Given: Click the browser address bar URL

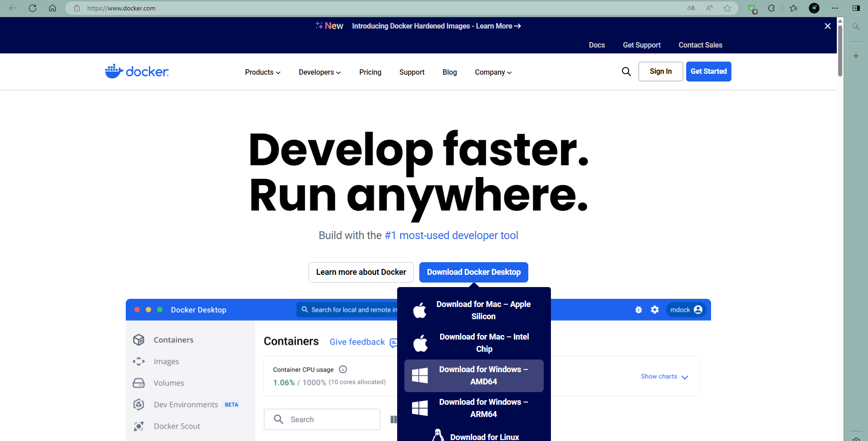Looking at the screenshot, I should [121, 8].
